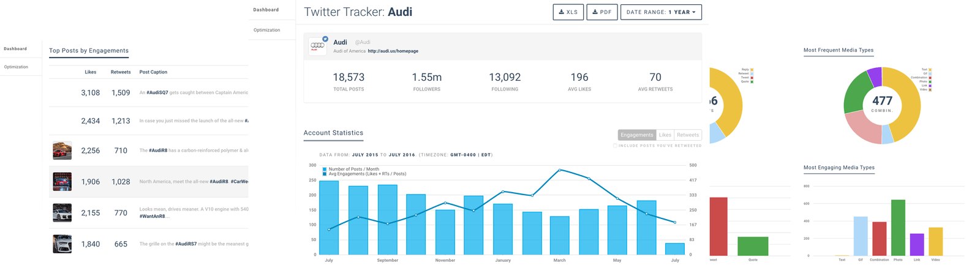
Task: Toggle Avg Engagements legend swatch
Action: [x=325, y=174]
